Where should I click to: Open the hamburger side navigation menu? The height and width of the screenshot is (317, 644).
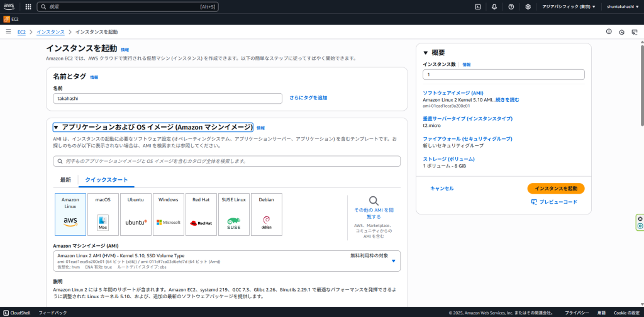click(8, 31)
